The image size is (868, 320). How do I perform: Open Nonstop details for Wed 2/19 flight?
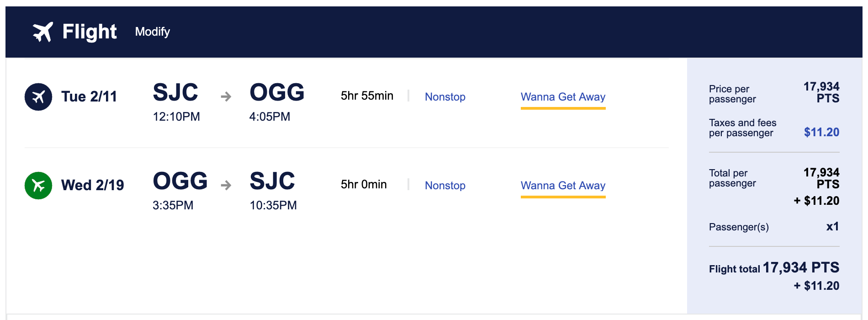point(445,185)
